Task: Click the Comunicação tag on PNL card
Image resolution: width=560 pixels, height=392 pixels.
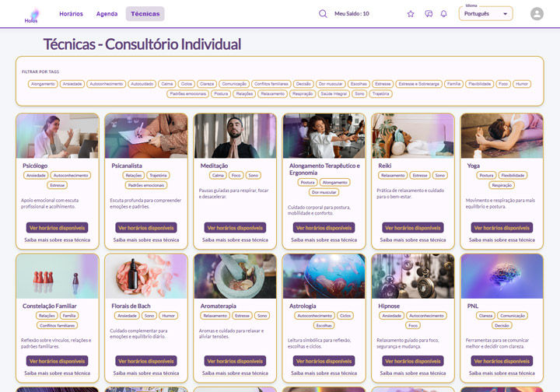Action: 512,316
